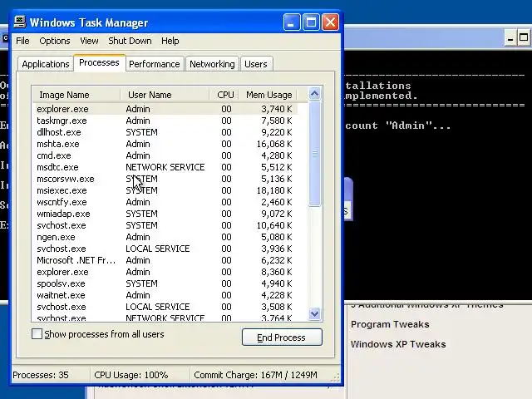Select the spoolsv.exe process
532x399 pixels.
tap(165, 283)
